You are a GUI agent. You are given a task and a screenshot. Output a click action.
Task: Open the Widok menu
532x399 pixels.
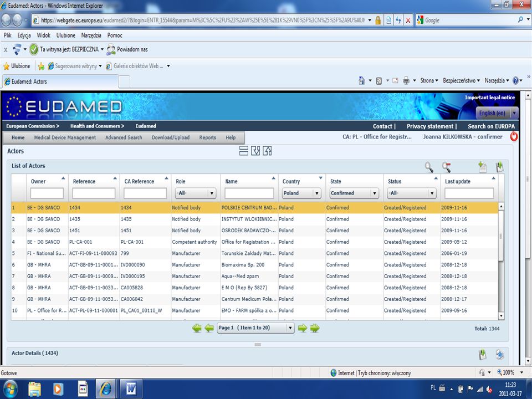(x=43, y=35)
